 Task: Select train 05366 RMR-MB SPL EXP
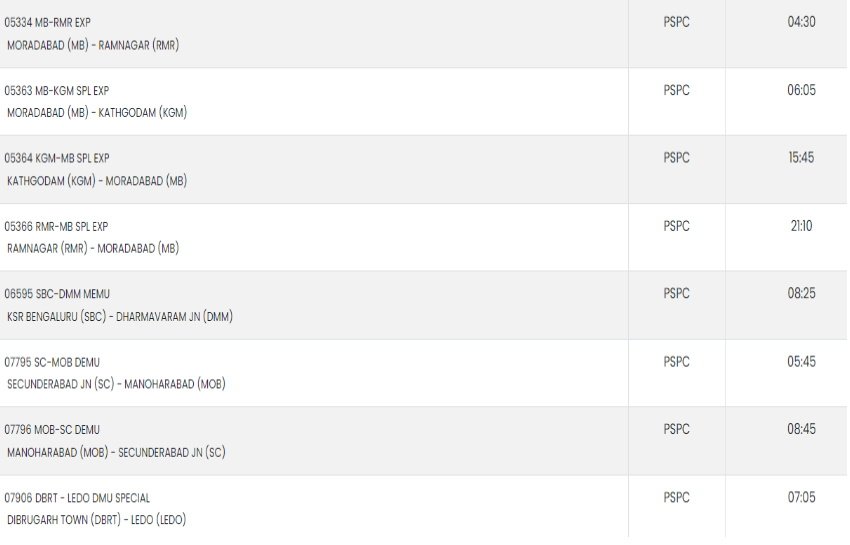click(x=56, y=227)
